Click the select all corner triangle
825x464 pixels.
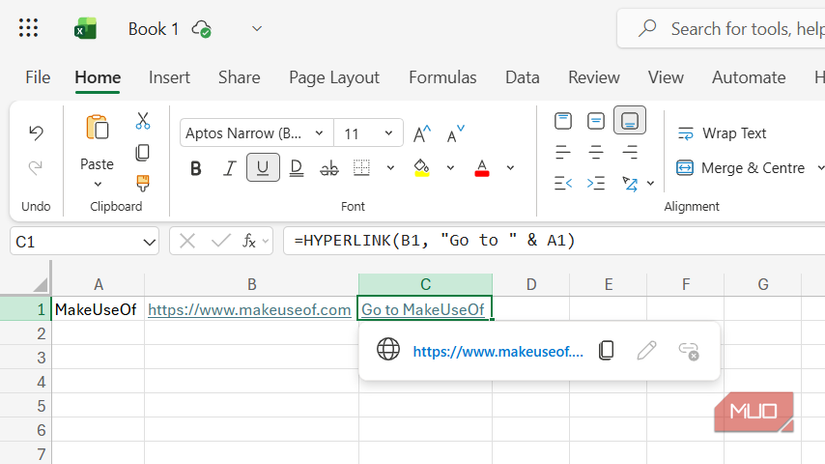point(41,285)
